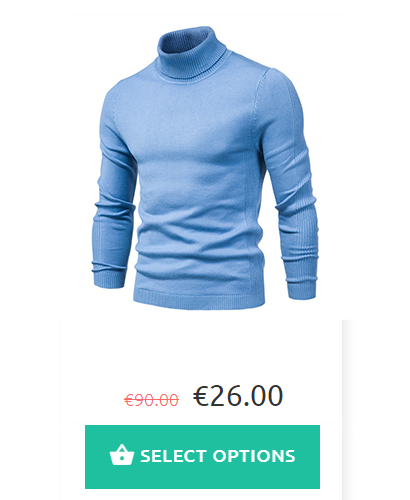The width and height of the screenshot is (410, 500).
Task: Click the shopping basket icon
Action: tap(122, 455)
